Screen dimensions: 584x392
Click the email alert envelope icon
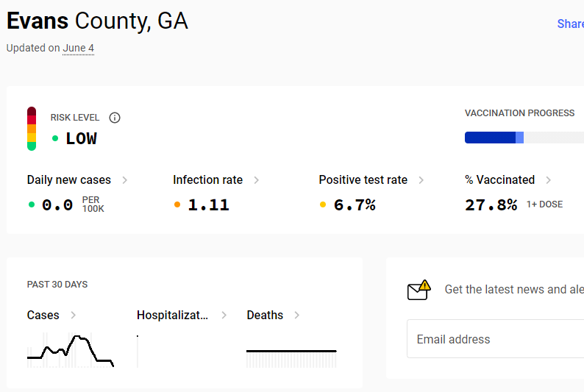pos(419,290)
